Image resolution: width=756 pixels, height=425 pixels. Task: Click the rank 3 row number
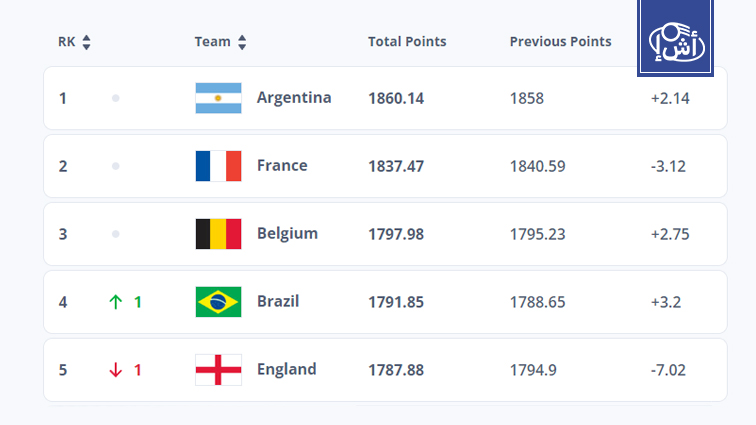point(63,234)
